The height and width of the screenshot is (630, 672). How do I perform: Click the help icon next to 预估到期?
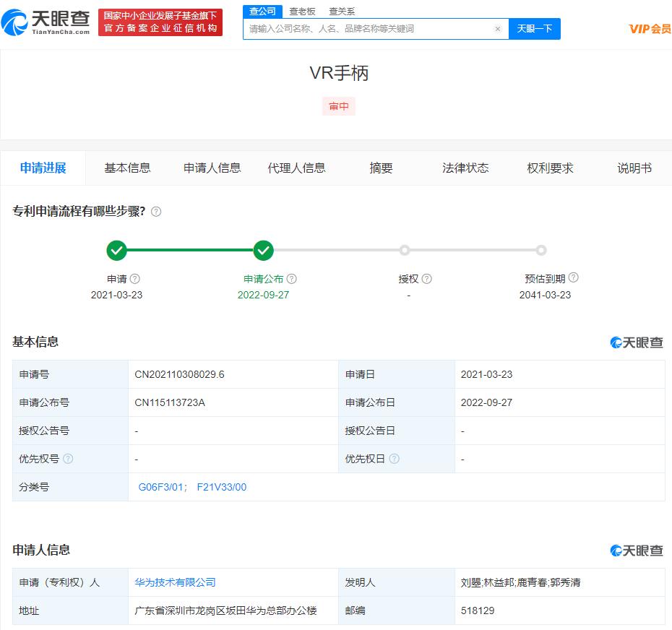[573, 277]
